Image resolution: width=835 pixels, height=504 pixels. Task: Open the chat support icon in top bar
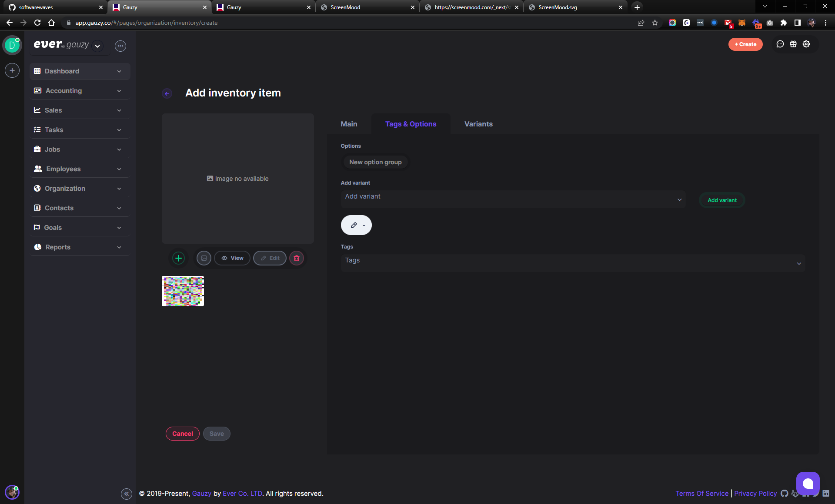pos(780,44)
